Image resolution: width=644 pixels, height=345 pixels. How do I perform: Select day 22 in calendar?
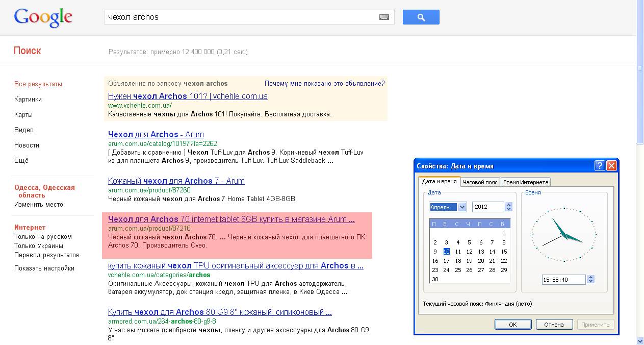[x=504, y=261]
